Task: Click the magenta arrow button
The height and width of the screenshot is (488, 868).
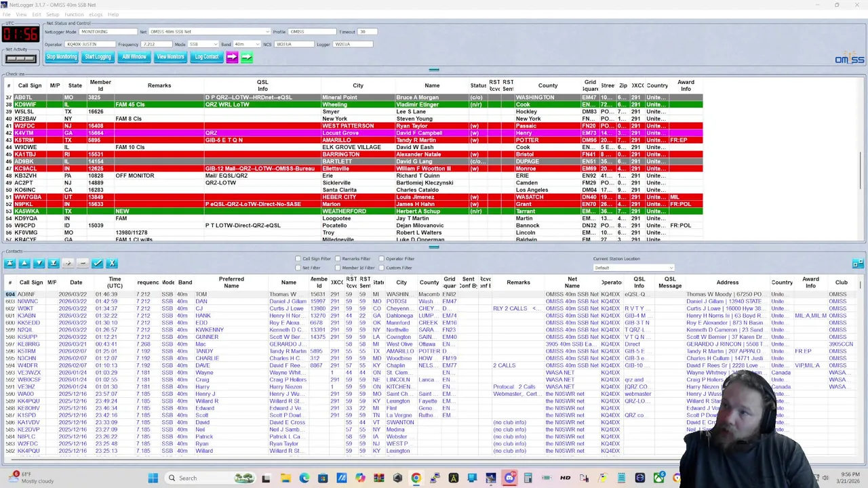Action: 232,57
